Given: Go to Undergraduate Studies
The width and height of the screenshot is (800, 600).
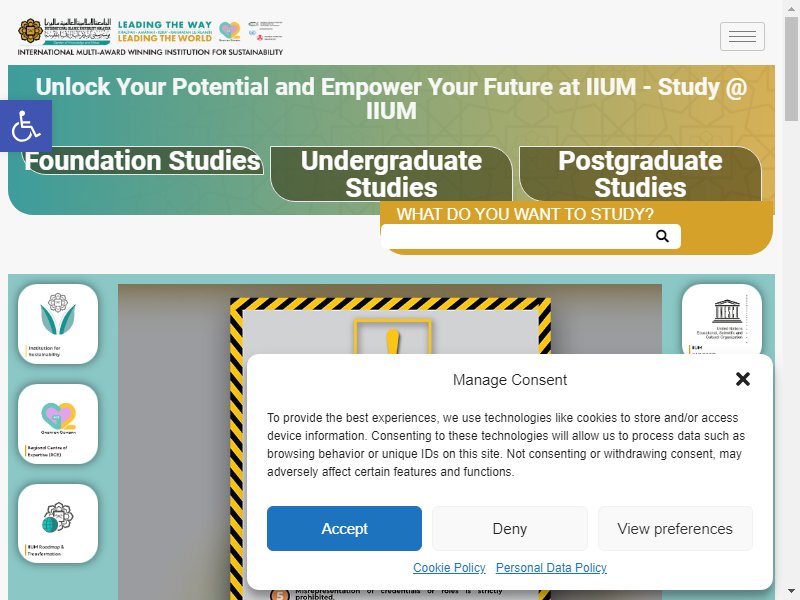Looking at the screenshot, I should [391, 173].
